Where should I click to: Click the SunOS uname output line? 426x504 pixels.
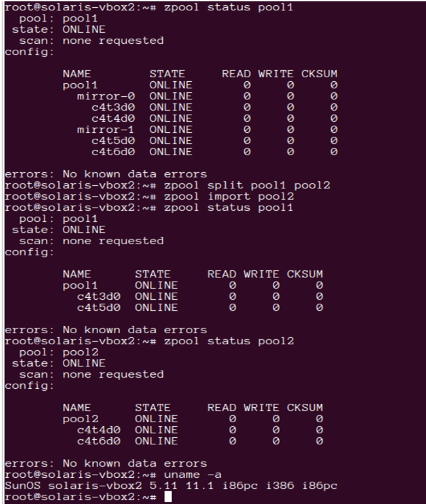point(171,486)
